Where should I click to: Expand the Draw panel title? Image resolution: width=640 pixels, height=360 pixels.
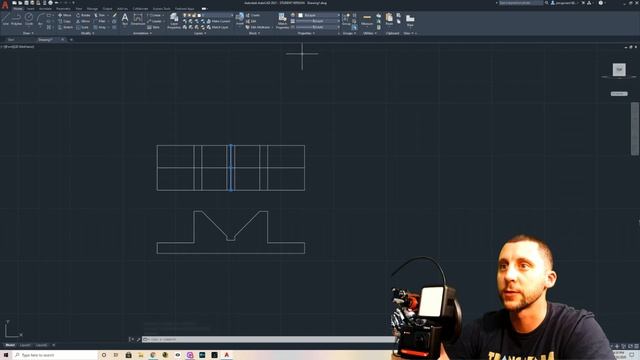(28, 33)
